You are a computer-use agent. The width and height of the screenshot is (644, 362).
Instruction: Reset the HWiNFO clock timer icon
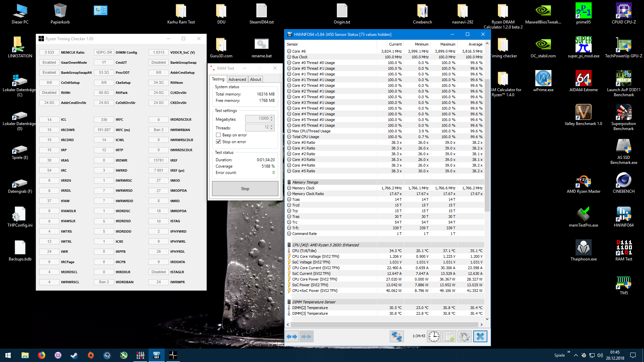[434, 337]
